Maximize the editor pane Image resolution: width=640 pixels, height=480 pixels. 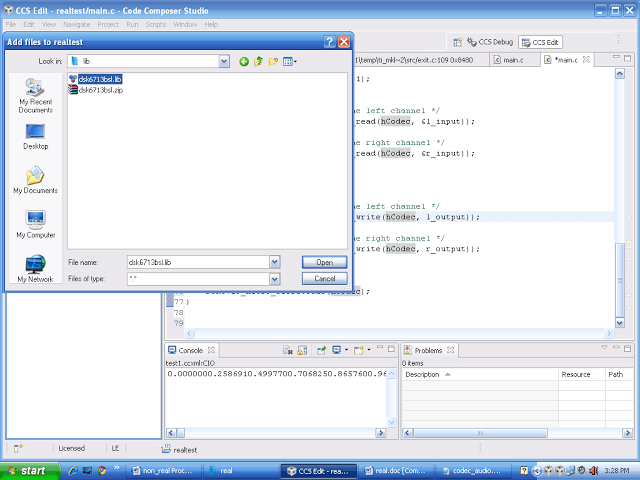click(x=628, y=58)
